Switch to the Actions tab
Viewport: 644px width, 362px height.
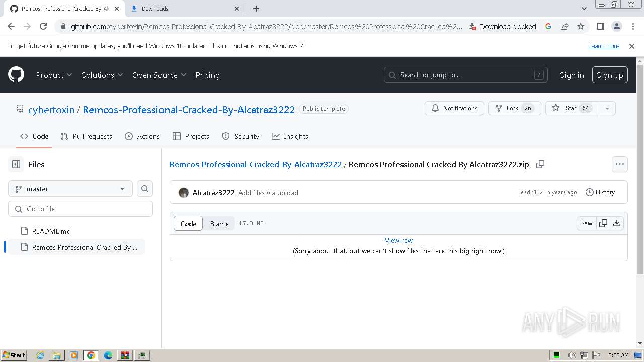(x=142, y=136)
